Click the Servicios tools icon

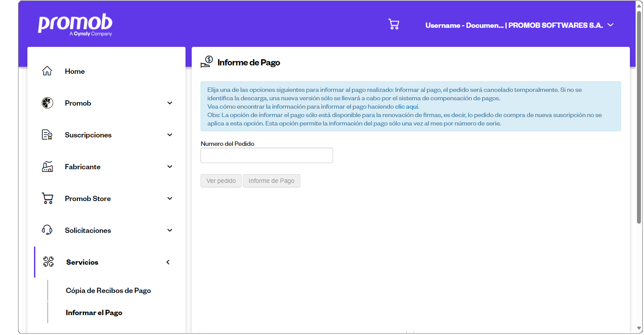(x=48, y=262)
